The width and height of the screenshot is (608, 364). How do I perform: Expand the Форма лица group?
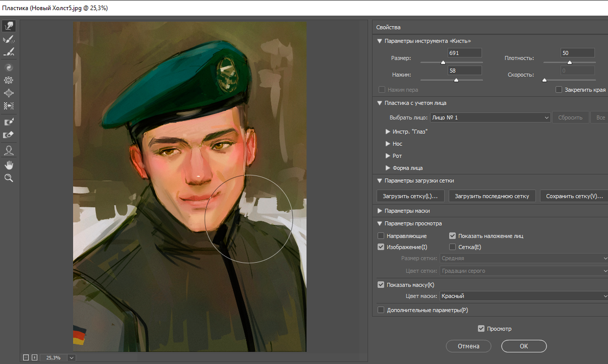388,168
